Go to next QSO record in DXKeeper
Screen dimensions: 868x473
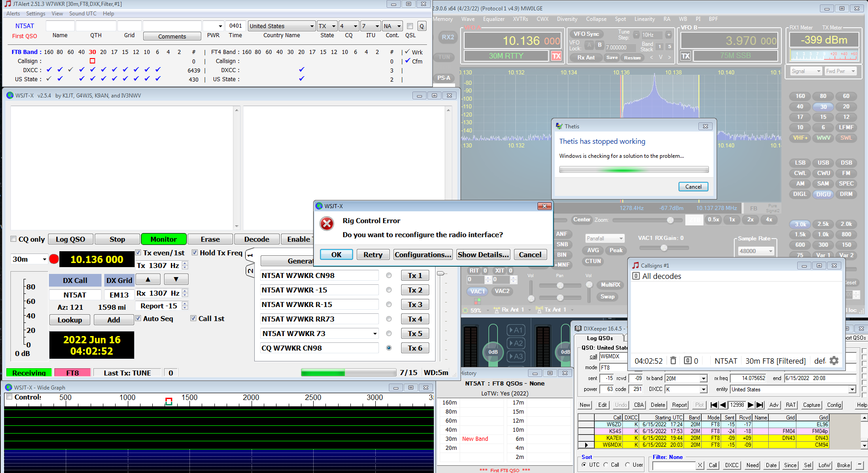point(751,405)
